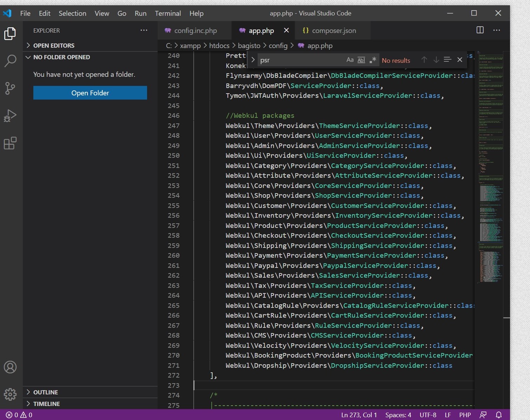Open notifications bell in status bar
This screenshot has width=530, height=420.
pyautogui.click(x=498, y=415)
